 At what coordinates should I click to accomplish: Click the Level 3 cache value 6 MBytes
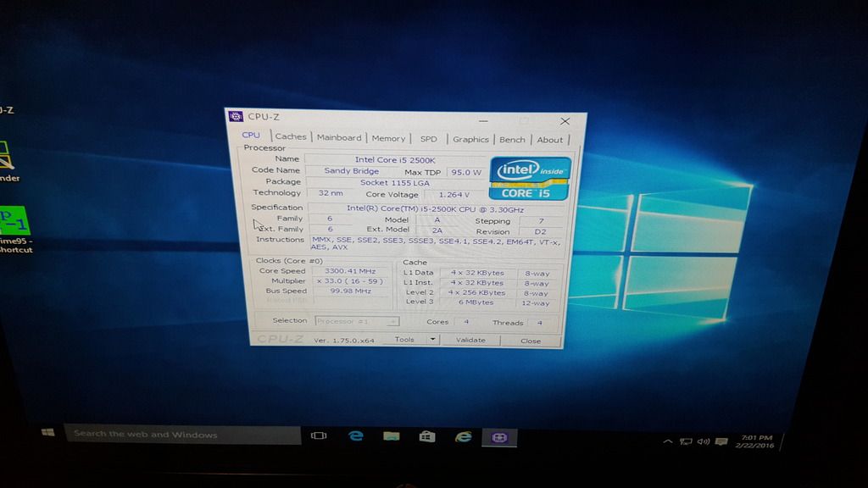pyautogui.click(x=476, y=302)
